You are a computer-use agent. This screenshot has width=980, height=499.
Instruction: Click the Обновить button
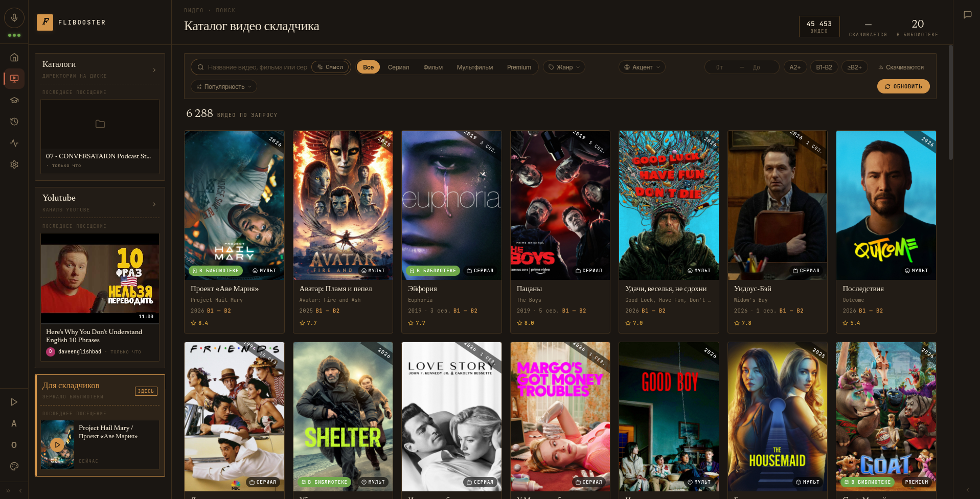tap(903, 86)
